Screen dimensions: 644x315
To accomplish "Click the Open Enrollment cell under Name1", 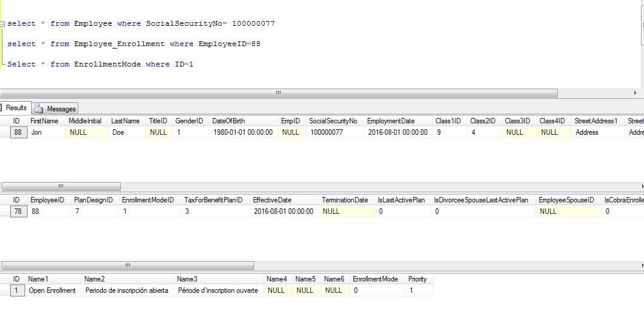I will (x=53, y=290).
